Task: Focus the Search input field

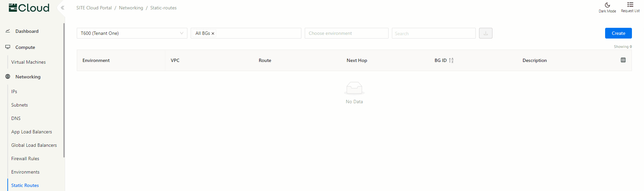Action: [x=433, y=33]
